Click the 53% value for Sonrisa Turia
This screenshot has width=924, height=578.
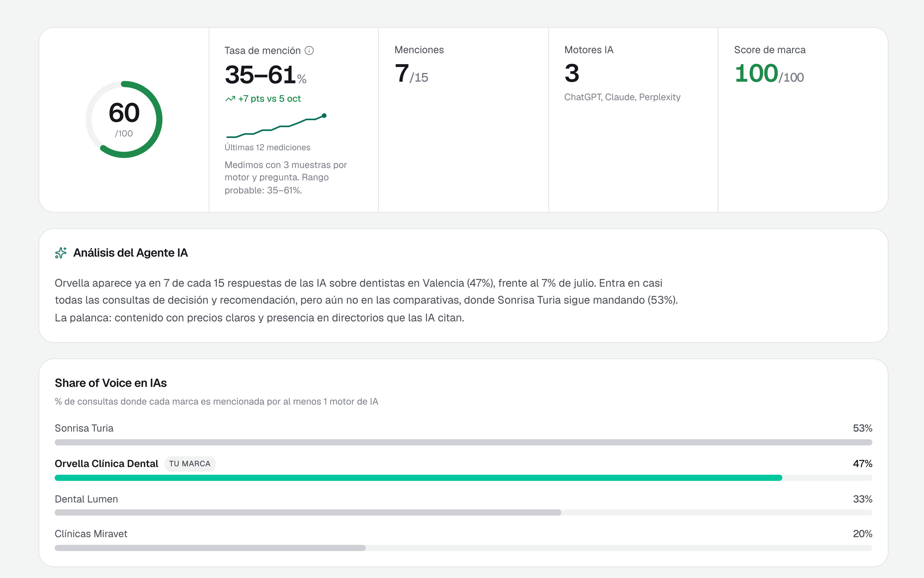(x=863, y=428)
